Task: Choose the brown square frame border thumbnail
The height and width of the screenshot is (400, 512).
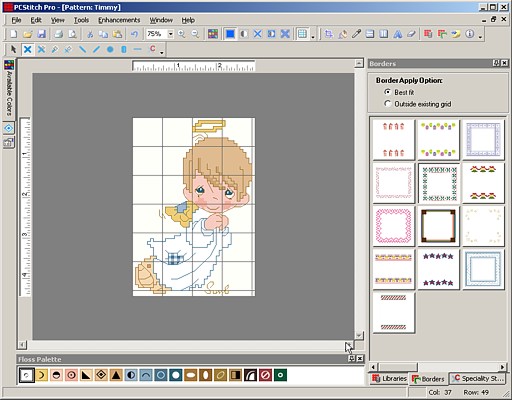Action: pyautogui.click(x=438, y=226)
